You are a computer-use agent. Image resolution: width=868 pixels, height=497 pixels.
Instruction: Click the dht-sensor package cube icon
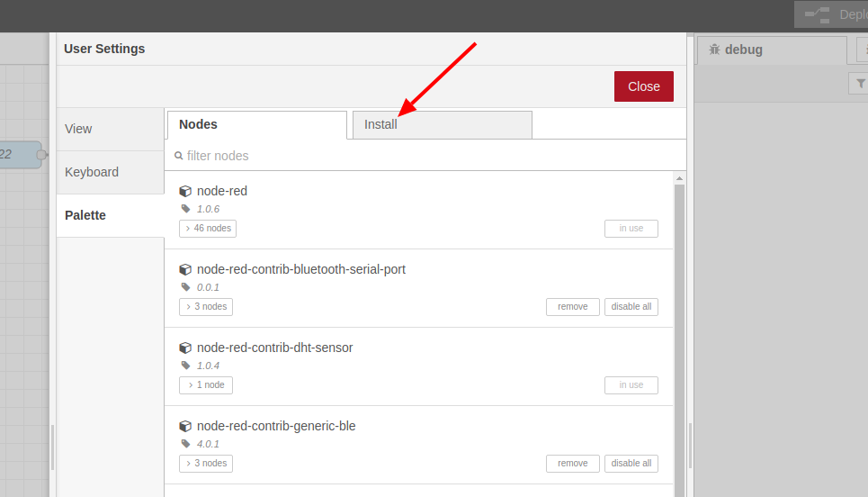click(185, 348)
